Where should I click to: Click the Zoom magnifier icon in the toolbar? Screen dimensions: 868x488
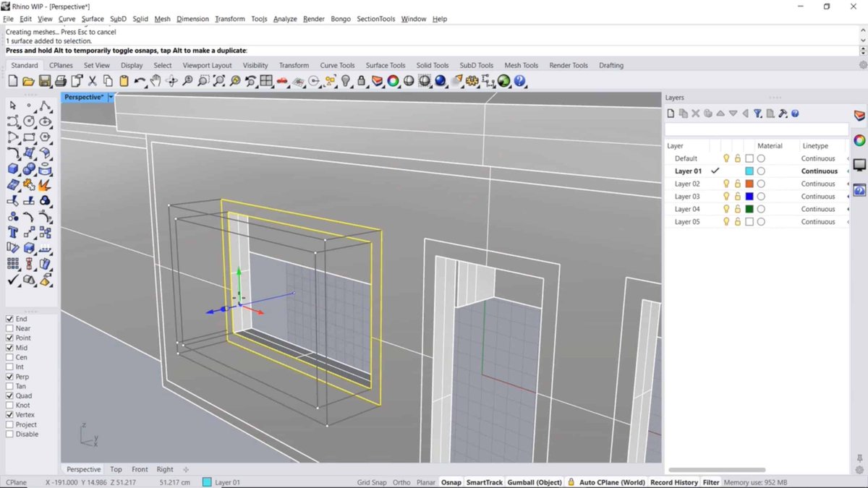(188, 81)
